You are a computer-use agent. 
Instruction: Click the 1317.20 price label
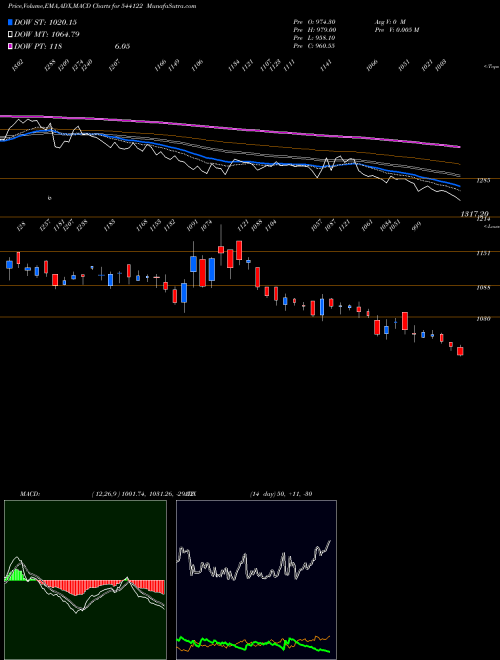(x=474, y=214)
